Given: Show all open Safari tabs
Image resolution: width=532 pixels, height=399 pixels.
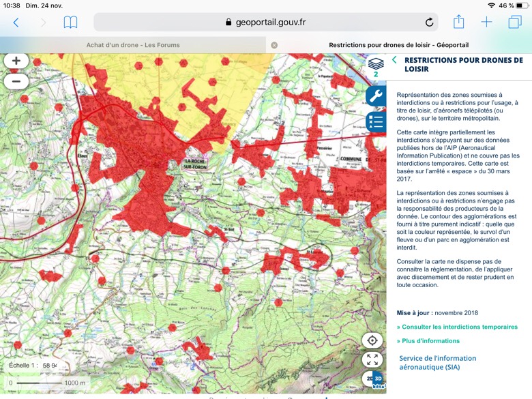Looking at the screenshot, I should pos(514,22).
